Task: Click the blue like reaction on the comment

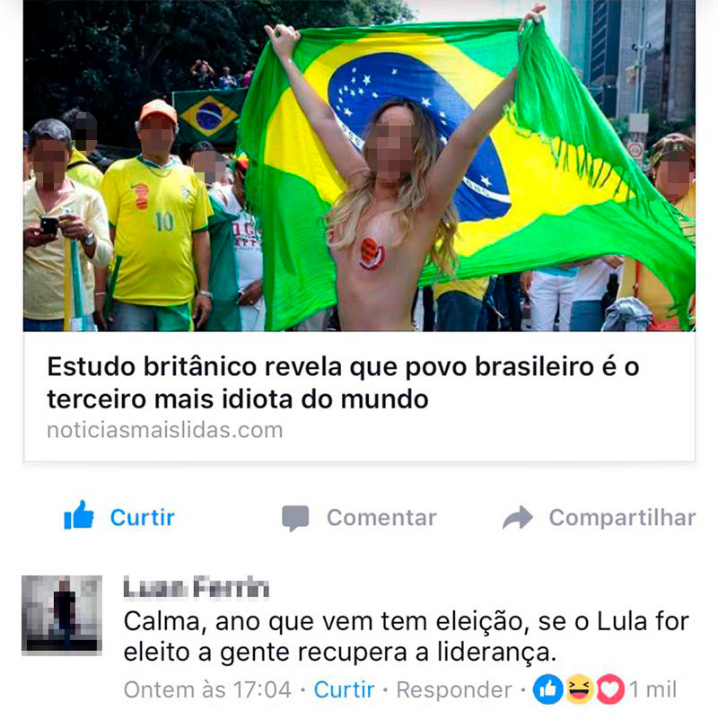Action: click(x=547, y=689)
